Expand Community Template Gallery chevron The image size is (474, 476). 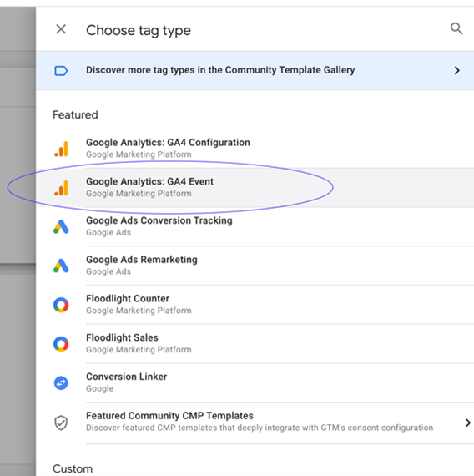(x=457, y=71)
